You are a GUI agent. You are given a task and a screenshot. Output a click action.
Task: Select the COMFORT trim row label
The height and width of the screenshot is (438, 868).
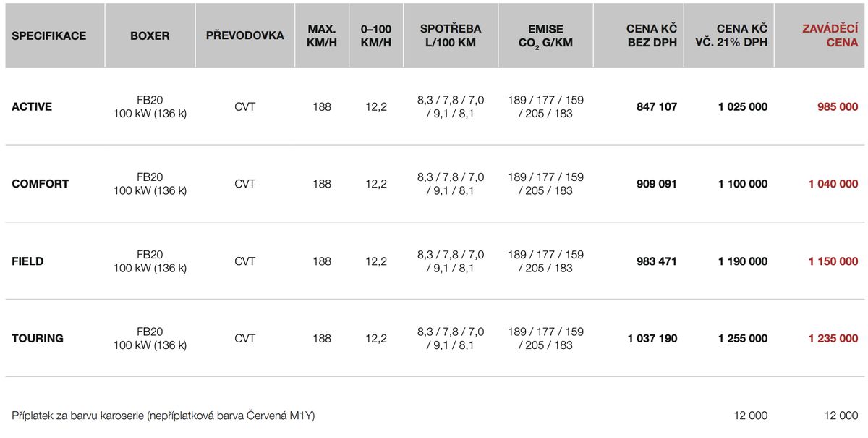tap(41, 184)
